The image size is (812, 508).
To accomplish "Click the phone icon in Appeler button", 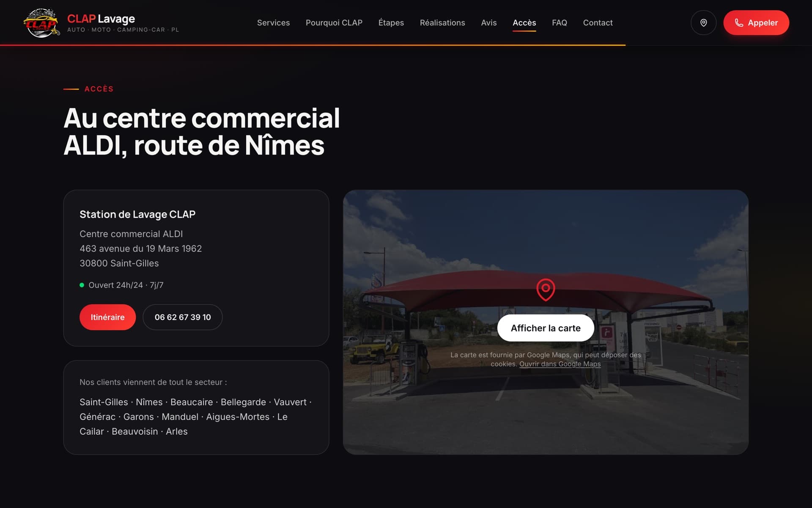I will pyautogui.click(x=739, y=23).
